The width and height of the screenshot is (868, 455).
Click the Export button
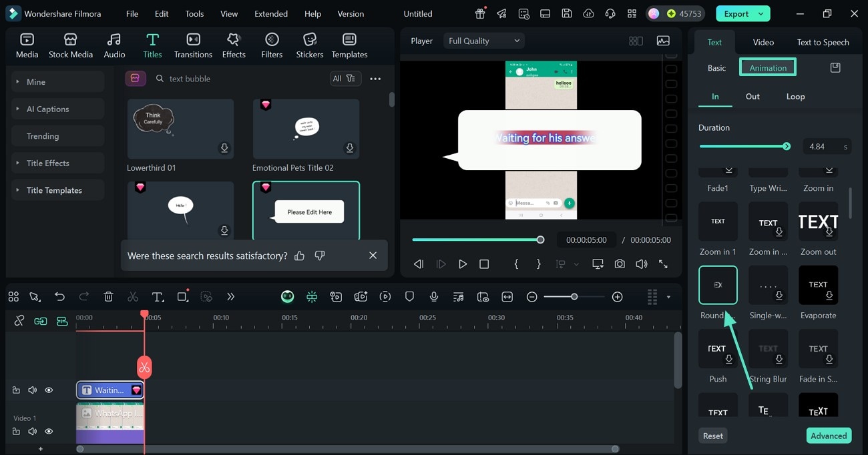pos(742,13)
